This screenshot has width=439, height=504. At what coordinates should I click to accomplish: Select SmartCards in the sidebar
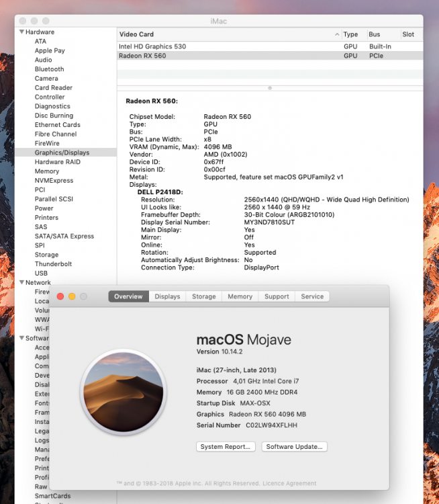52,496
